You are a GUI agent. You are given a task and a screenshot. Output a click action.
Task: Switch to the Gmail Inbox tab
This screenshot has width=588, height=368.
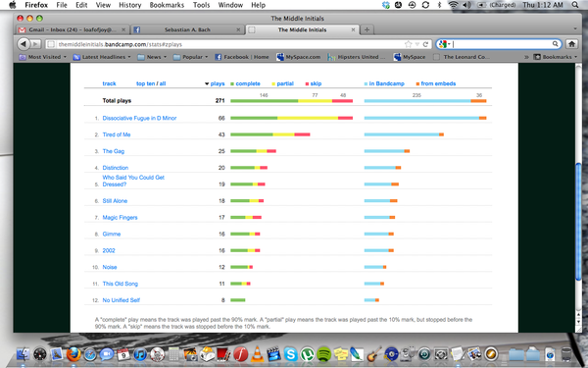coord(72,29)
